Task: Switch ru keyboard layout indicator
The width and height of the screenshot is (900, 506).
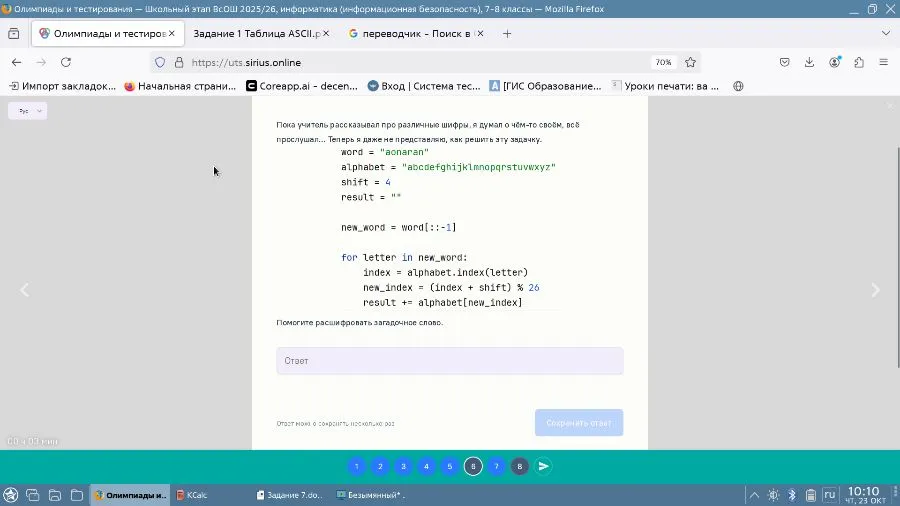Action: [x=829, y=495]
